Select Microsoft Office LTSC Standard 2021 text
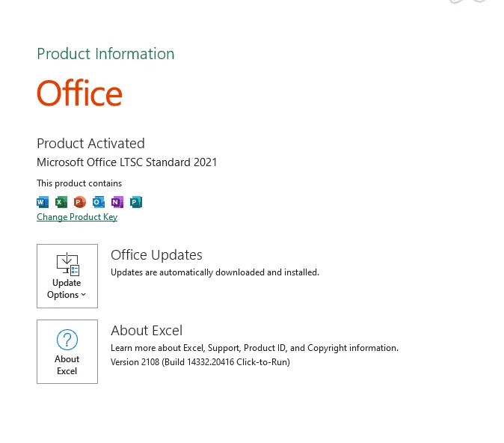This screenshot has height=443, width=504. coord(127,162)
